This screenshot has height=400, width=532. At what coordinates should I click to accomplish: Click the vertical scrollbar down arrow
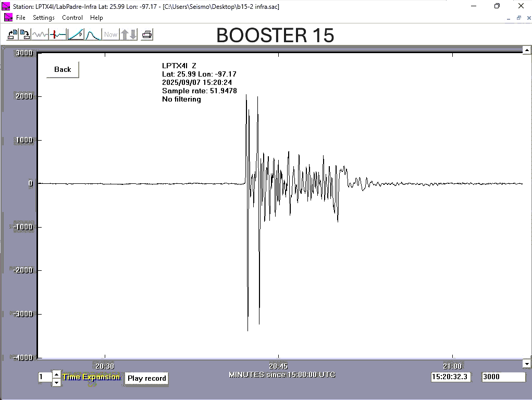coord(527,364)
